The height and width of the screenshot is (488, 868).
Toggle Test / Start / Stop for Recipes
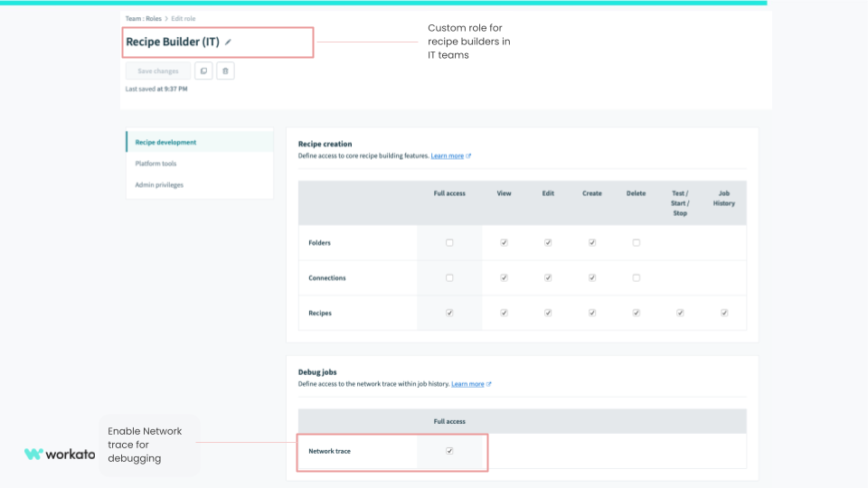tap(680, 313)
